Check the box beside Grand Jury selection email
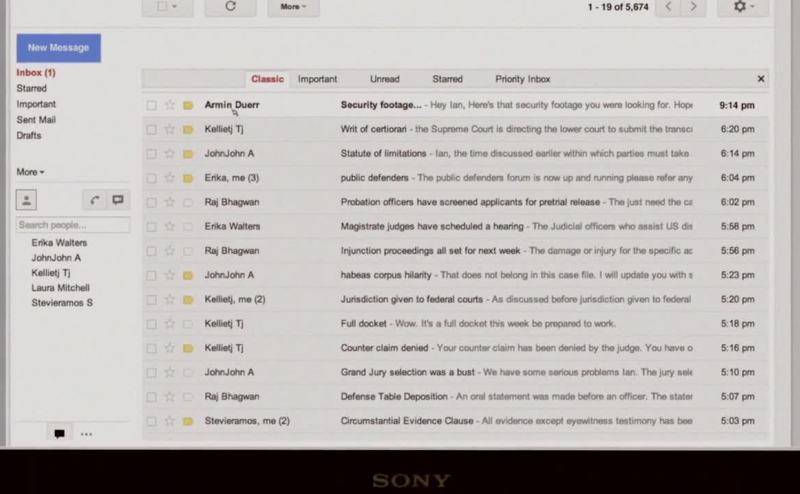Screen dimensions: 800x494 coord(151,373)
